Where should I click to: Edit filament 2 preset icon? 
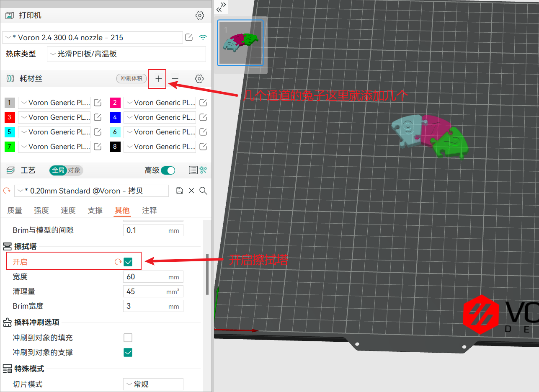(203, 103)
